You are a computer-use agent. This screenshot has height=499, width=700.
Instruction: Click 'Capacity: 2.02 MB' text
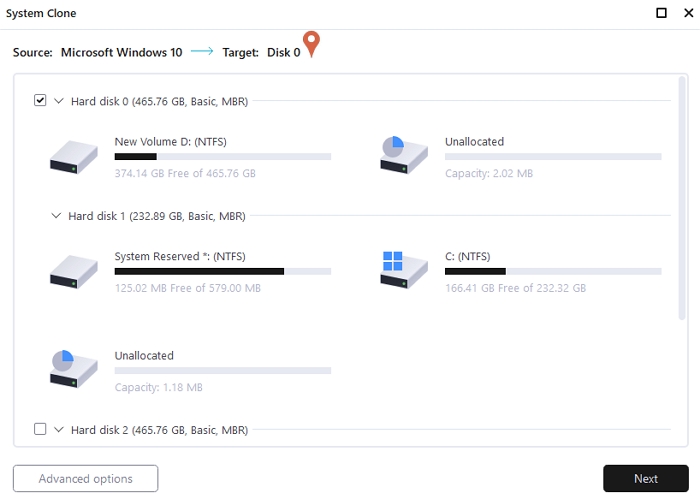click(x=489, y=173)
